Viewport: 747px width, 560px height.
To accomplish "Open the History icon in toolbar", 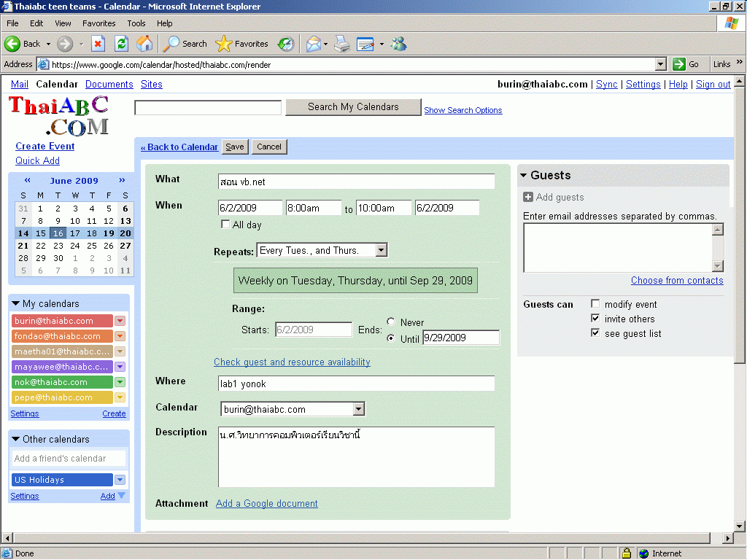I will [286, 44].
